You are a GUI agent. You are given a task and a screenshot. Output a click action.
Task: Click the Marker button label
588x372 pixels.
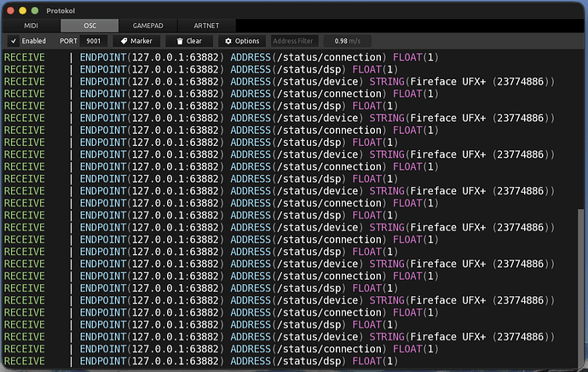(141, 41)
